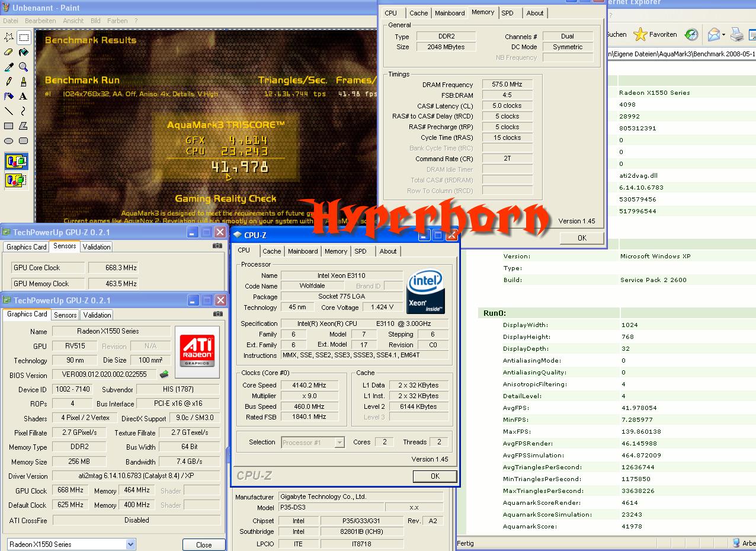This screenshot has height=551, width=756.
Task: Click OK in the top CPU-Z memory window
Action: coord(582,238)
